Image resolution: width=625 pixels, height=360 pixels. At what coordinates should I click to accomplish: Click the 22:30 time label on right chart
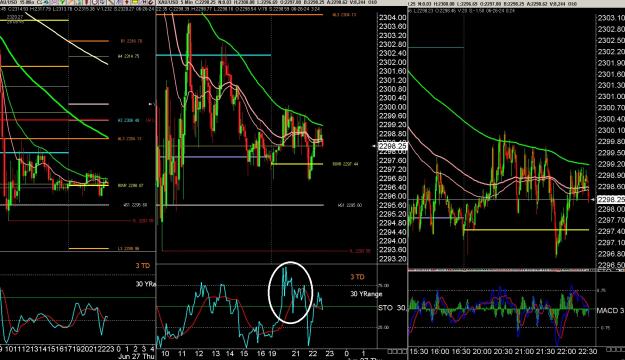pos(588,352)
